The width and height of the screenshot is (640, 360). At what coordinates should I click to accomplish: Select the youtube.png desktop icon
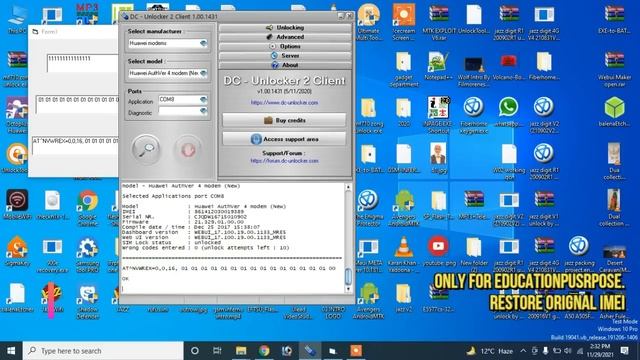[x=439, y=251]
